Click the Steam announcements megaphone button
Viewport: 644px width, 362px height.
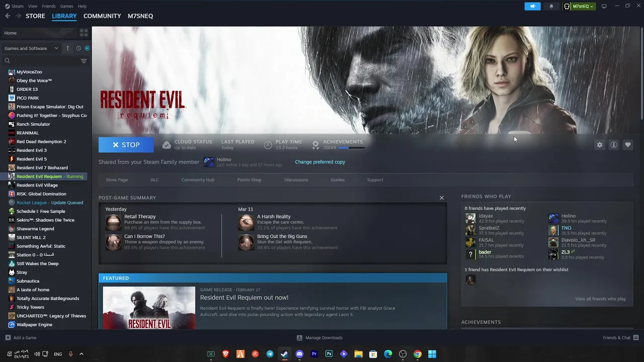tap(532, 6)
